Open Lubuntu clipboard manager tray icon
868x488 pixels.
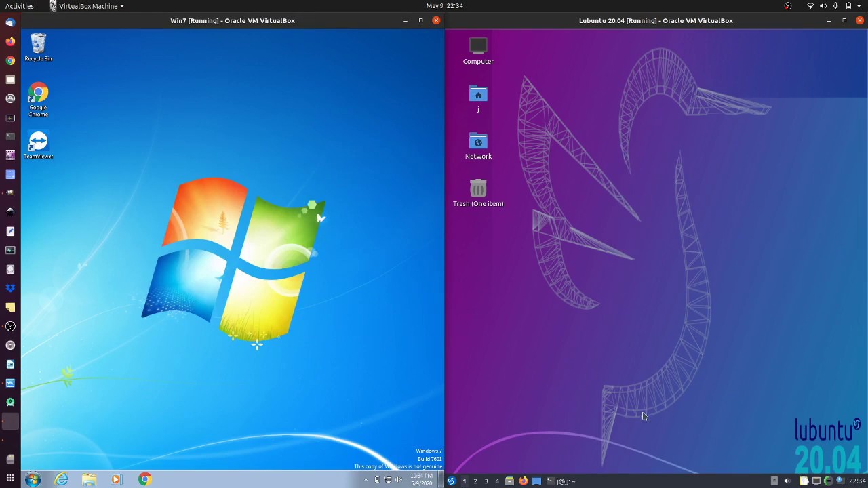[x=804, y=481]
